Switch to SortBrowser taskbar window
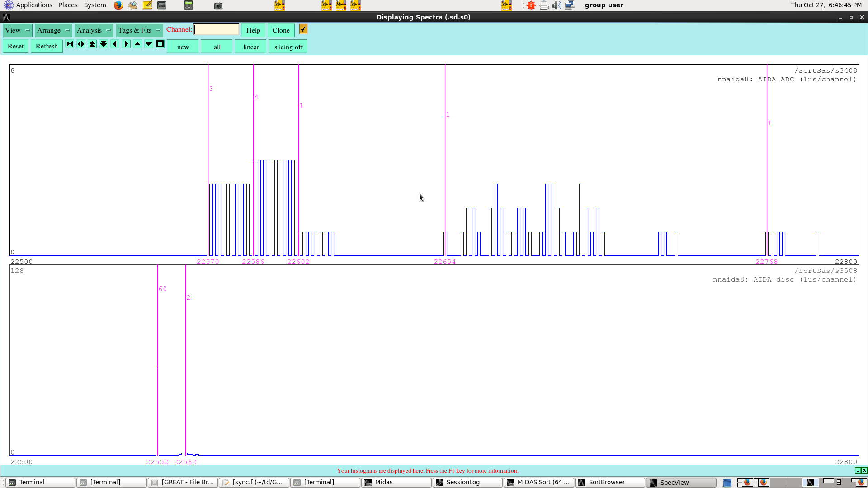 coord(610,483)
